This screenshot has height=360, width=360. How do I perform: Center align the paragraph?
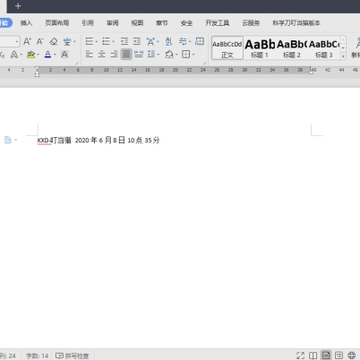tap(102, 54)
